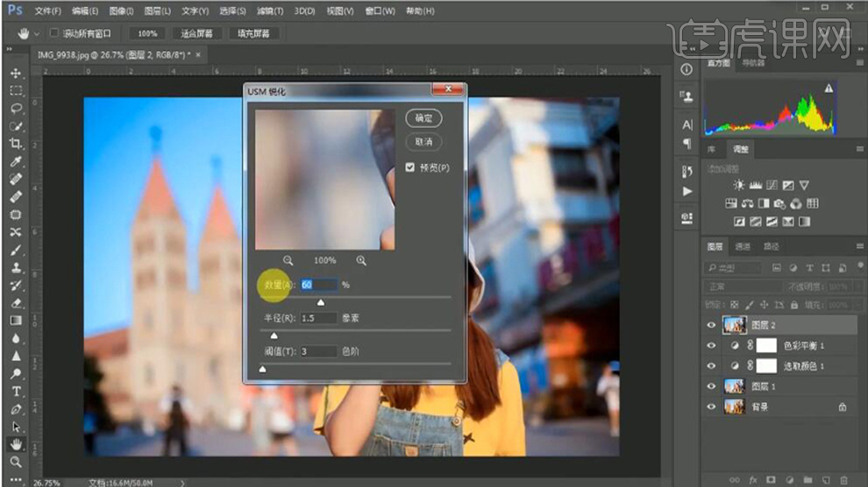This screenshot has width=868, height=487.
Task: Select the Crop tool
Action: (16, 144)
